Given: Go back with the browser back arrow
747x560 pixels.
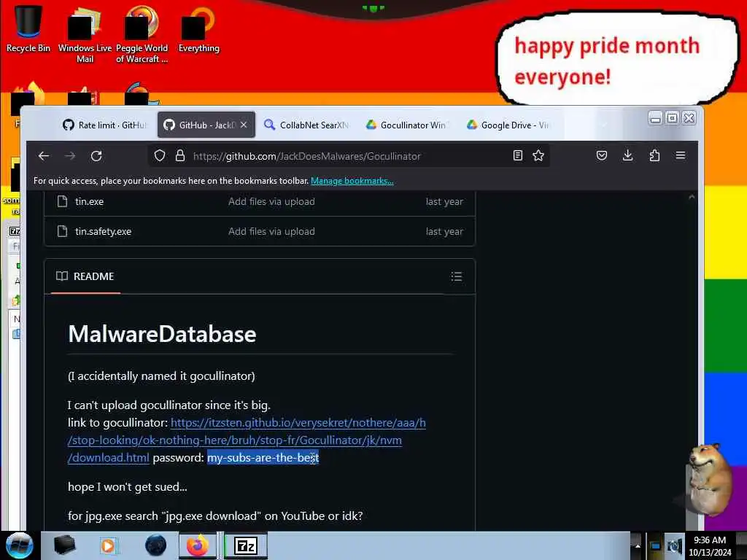Looking at the screenshot, I should 44,156.
